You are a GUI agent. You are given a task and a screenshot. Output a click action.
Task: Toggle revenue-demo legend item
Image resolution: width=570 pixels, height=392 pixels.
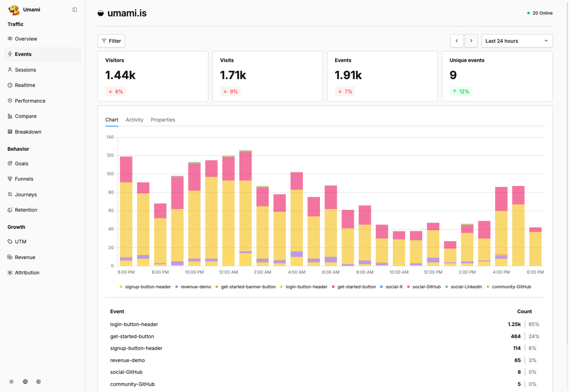pos(193,287)
